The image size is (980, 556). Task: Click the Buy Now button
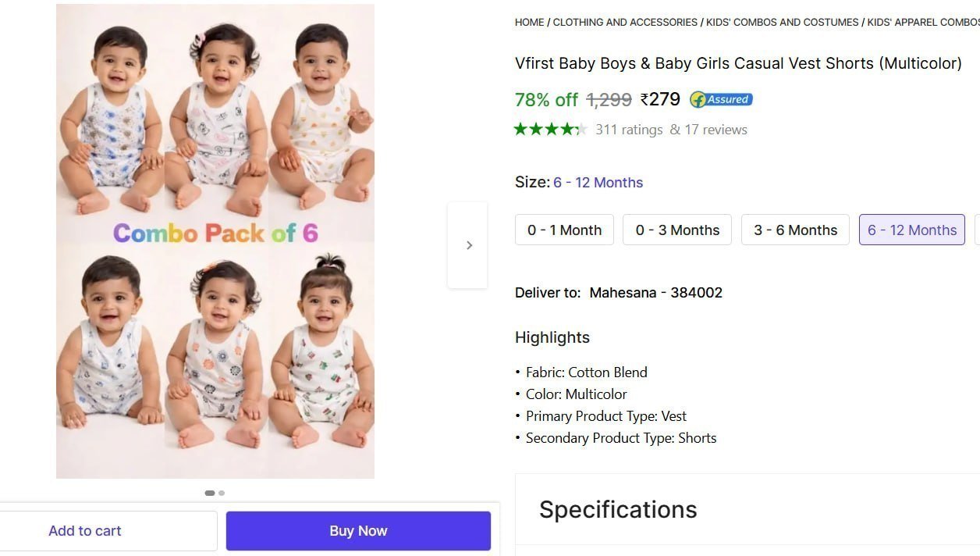pyautogui.click(x=358, y=531)
